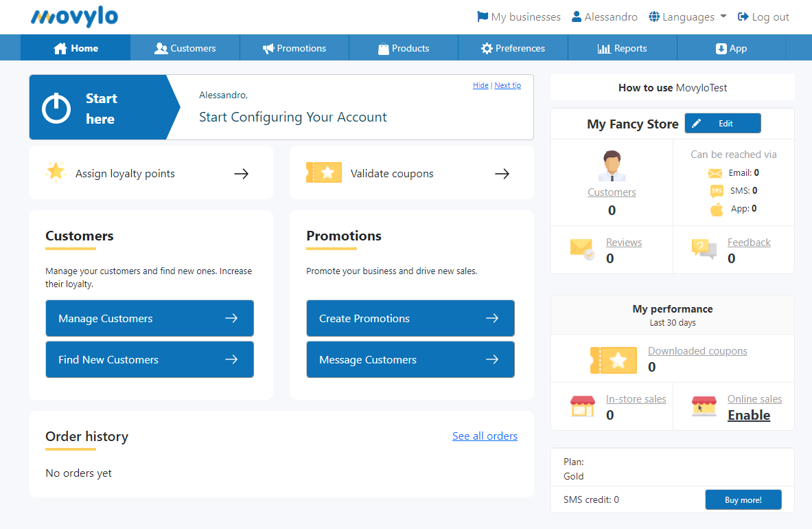Click the SMS credit: 0 text
Image resolution: width=812 pixels, height=529 pixels.
591,499
